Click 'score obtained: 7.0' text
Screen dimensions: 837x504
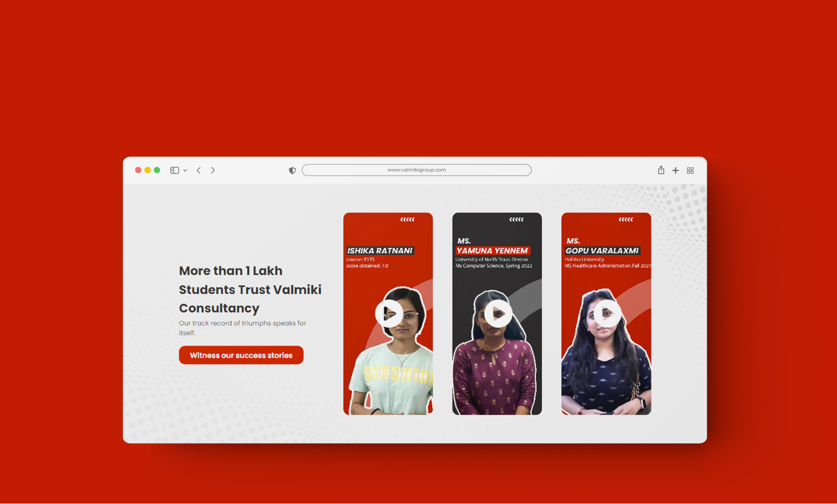pos(367,266)
